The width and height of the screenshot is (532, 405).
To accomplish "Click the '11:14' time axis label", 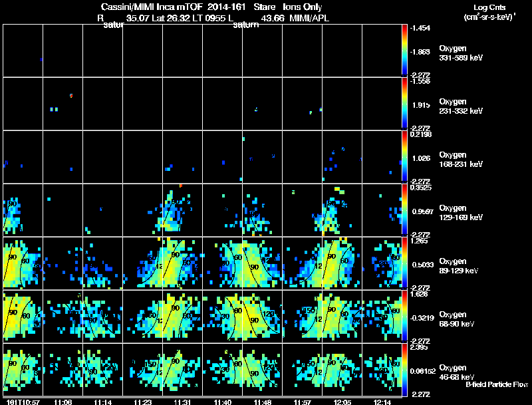I will pyautogui.click(x=103, y=402).
